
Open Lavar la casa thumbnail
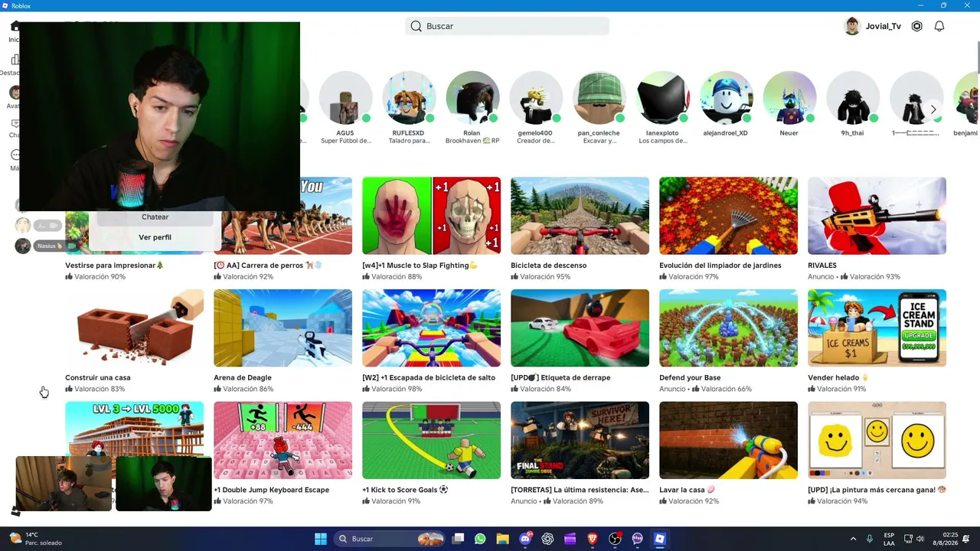[729, 440]
